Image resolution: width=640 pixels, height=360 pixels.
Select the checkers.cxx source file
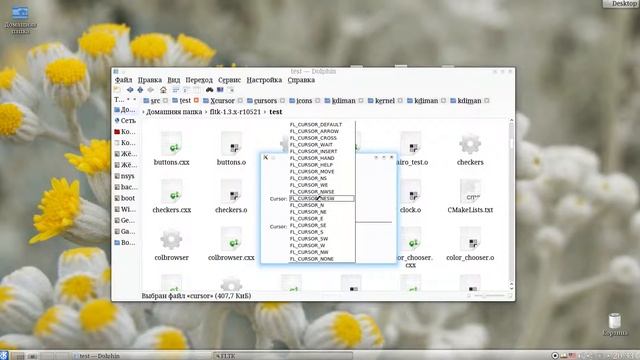click(171, 191)
